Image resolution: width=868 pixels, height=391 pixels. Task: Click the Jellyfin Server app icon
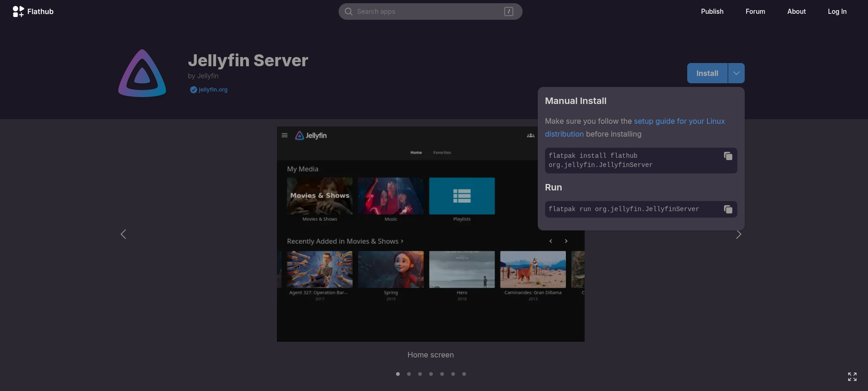(142, 73)
